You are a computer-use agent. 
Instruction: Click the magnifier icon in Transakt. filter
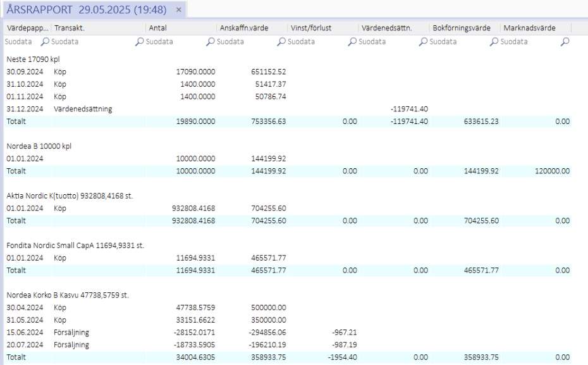click(x=139, y=42)
